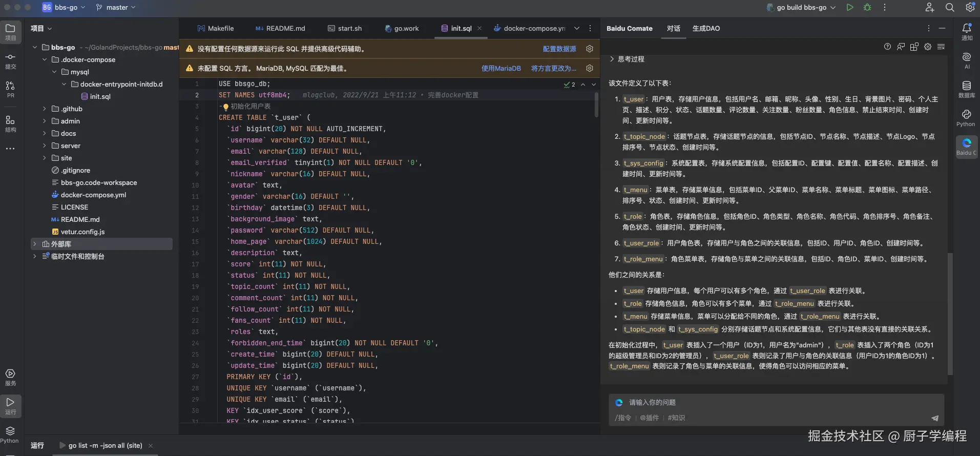
Task: Open the Commit tool window
Action: 10,60
